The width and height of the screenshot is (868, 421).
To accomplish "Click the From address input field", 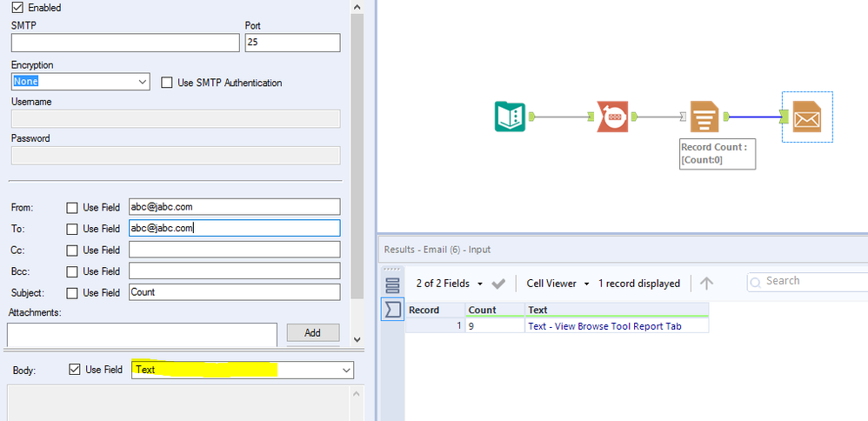I will [x=234, y=207].
